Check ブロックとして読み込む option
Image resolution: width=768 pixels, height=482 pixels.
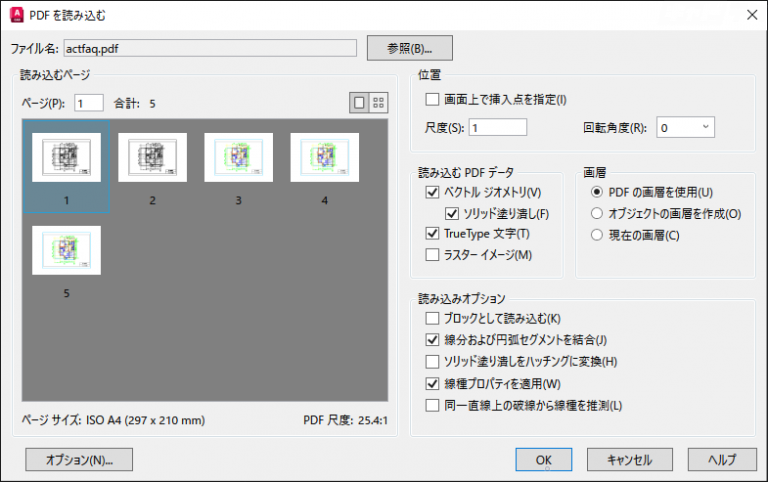click(x=432, y=318)
